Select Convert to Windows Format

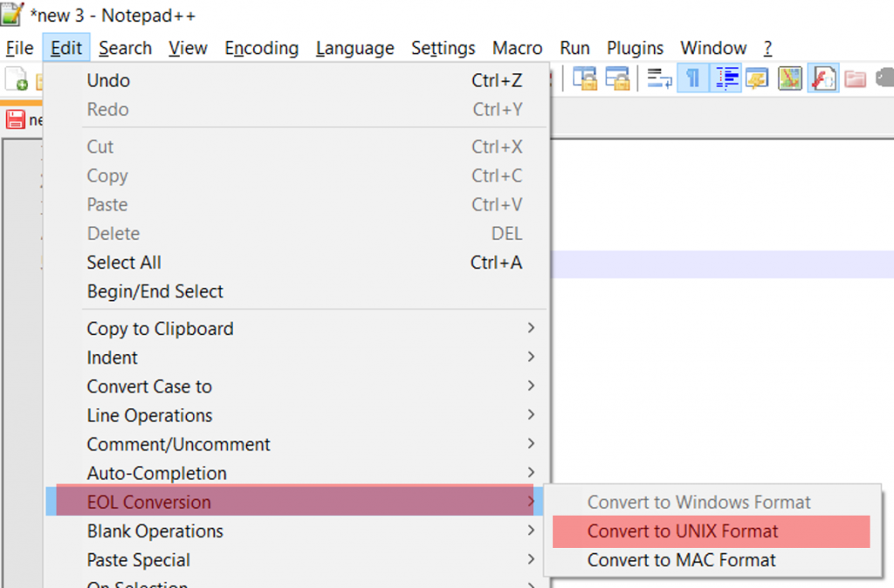click(712, 502)
